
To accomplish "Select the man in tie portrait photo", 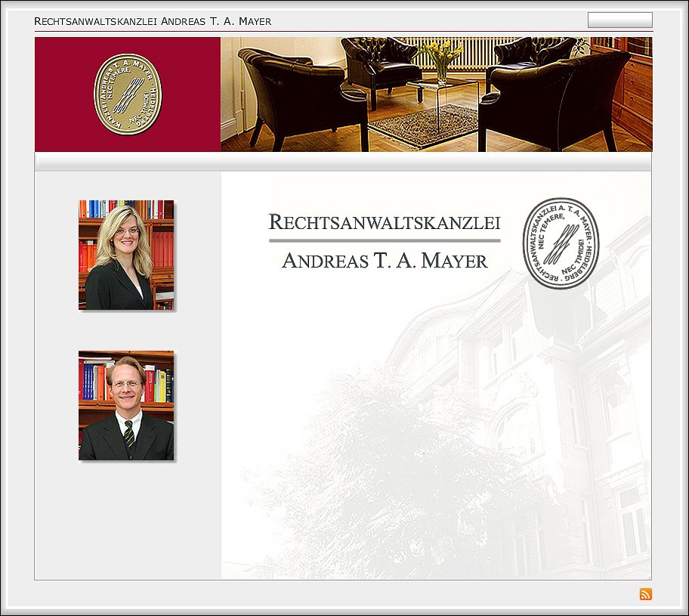I will pos(125,405).
